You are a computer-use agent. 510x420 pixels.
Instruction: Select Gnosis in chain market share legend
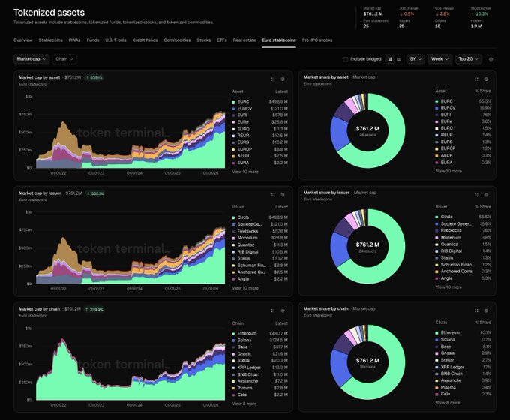pos(448,353)
